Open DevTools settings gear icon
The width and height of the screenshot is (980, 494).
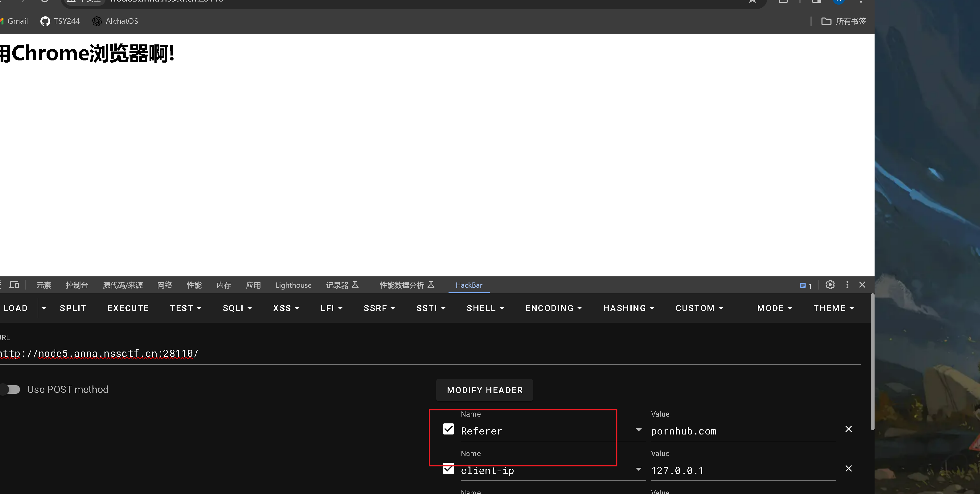(x=830, y=285)
